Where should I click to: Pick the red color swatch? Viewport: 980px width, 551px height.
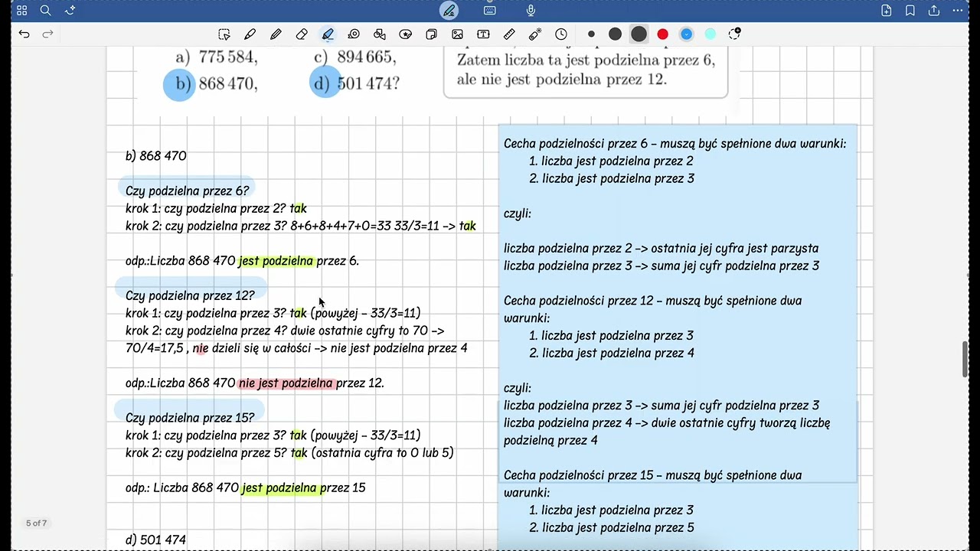point(663,34)
